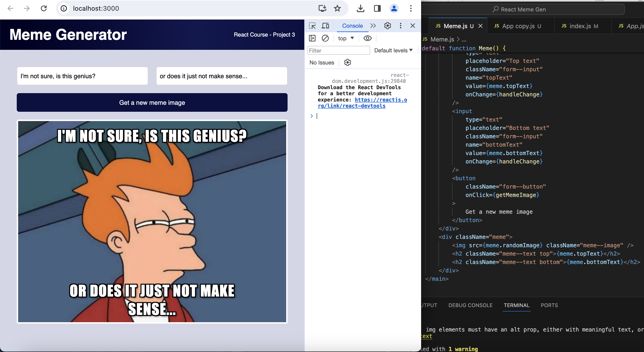644x352 pixels.
Task: Open the PORTS panel tab
Action: coord(549,305)
